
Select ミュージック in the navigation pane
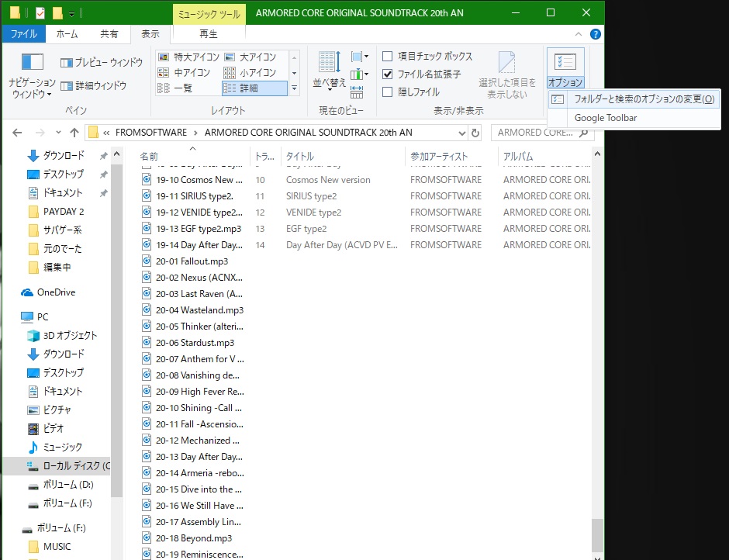(x=55, y=447)
